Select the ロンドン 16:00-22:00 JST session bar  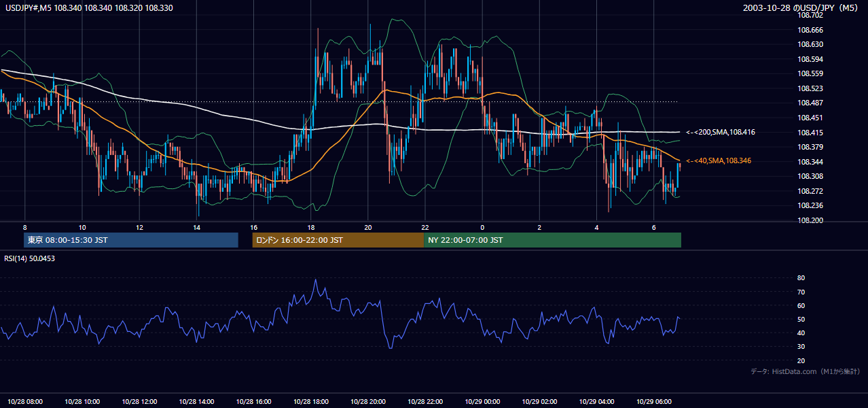[x=338, y=240]
